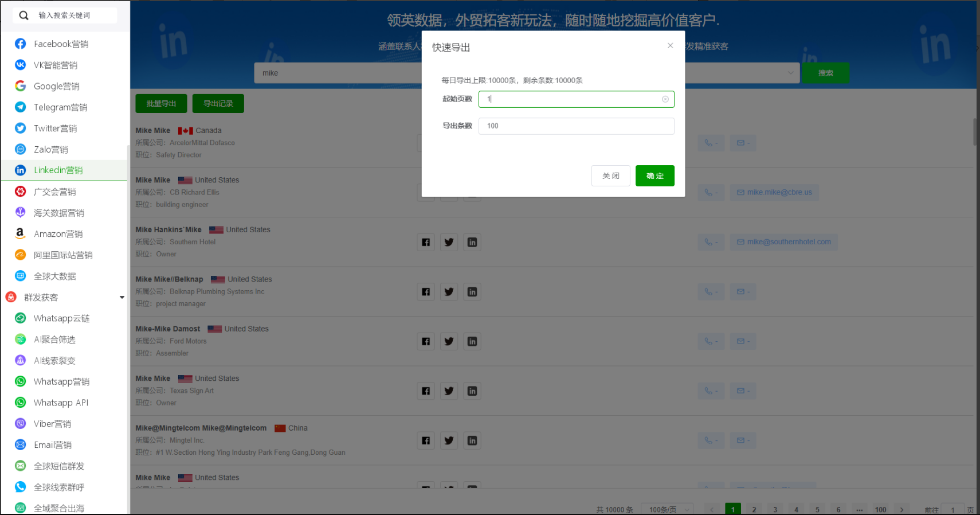Click email mike.mike@cbre.us
Image resolution: width=980 pixels, height=515 pixels.
pyautogui.click(x=774, y=193)
